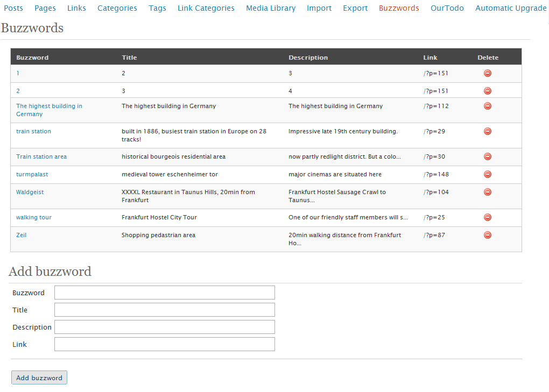
Task: Click 'historical bourgeois residential area' title
Action: (x=174, y=156)
